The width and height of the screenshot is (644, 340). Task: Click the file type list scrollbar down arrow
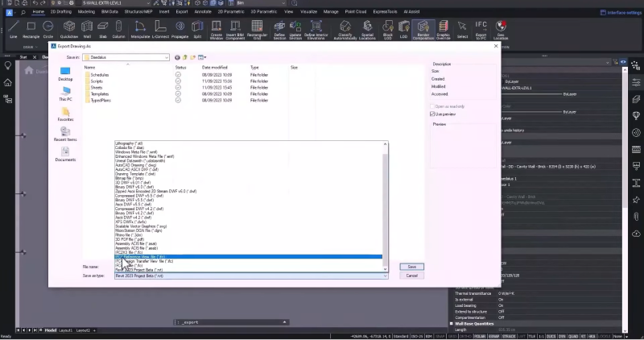(386, 269)
